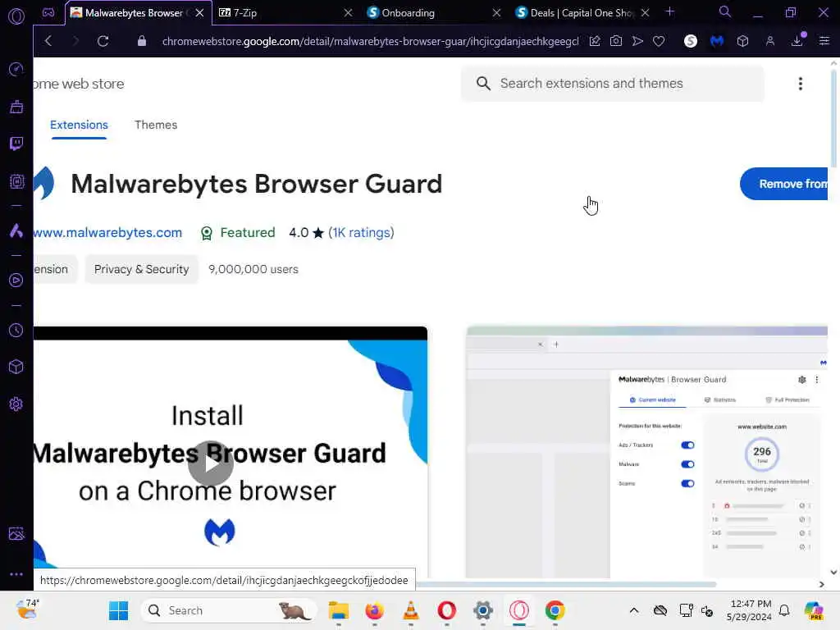Screen dimensions: 840x630
Task: Go back to the previous page
Action: click(x=48, y=41)
